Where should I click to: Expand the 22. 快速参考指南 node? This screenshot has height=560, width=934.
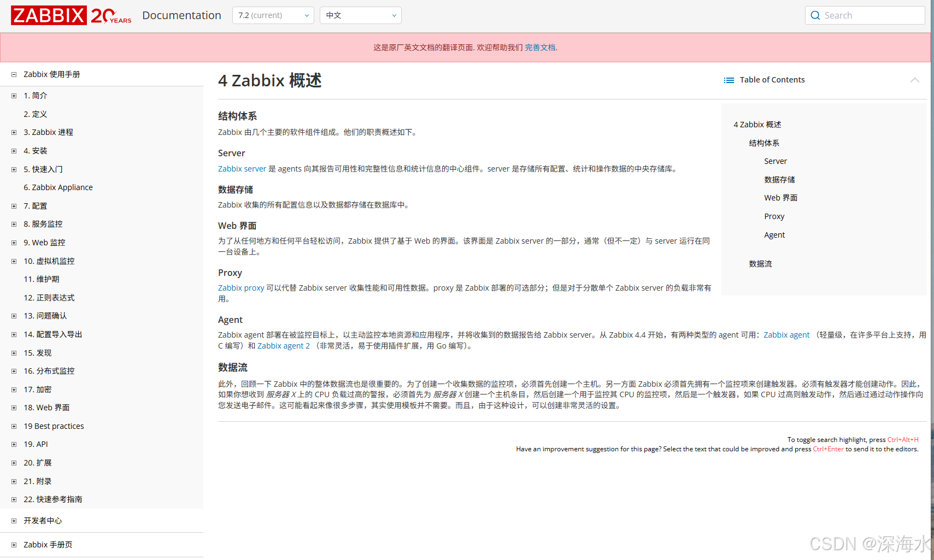[14, 499]
